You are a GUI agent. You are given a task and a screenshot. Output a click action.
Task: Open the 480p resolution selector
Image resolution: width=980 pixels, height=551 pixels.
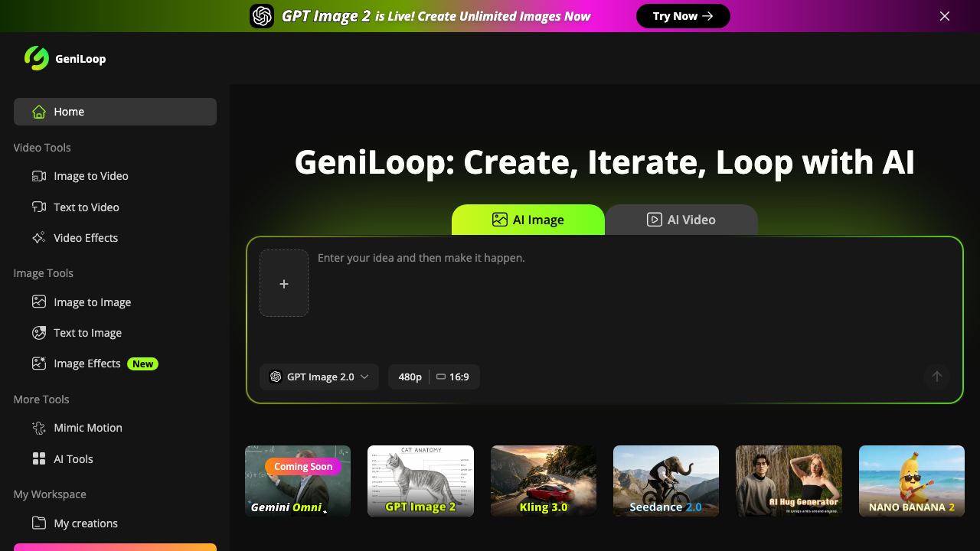click(410, 377)
